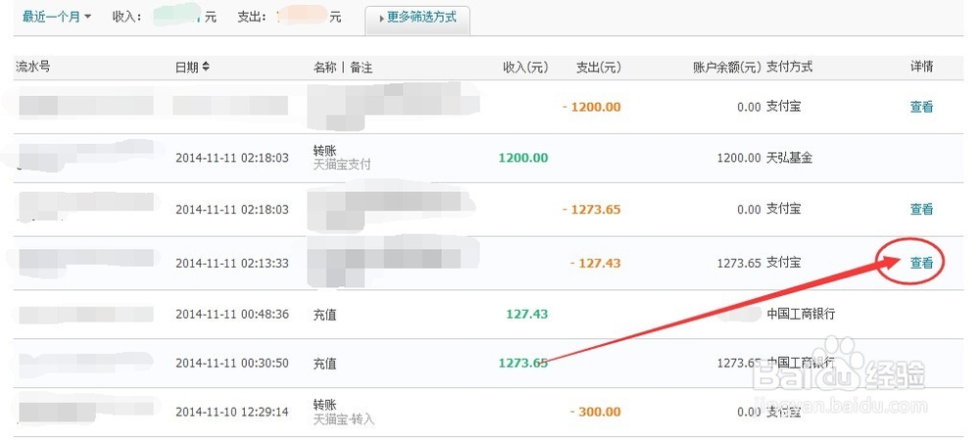This screenshot has height=440, width=980.
Task: Expand 更多筛选方式 filter options
Action: pyautogui.click(x=417, y=19)
